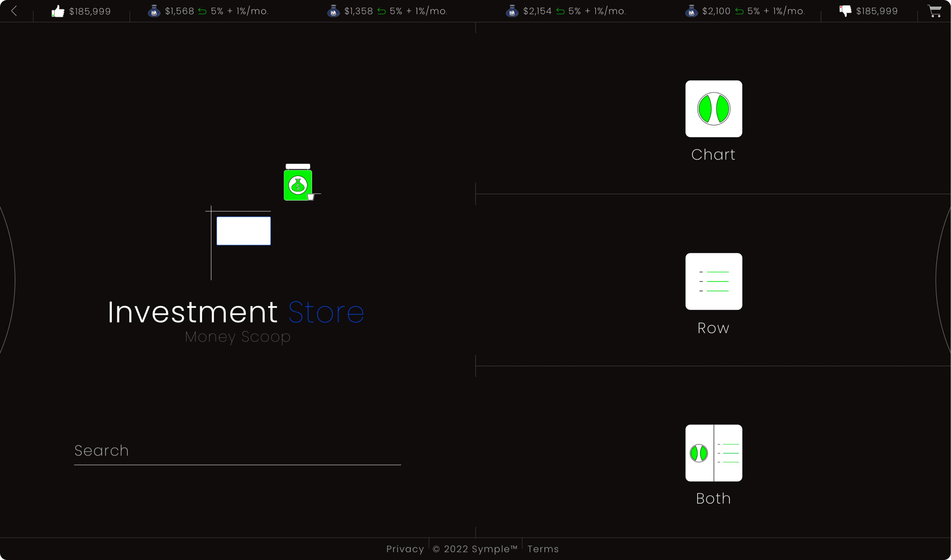
Task: Click the $2,100 investment ticker item
Action: click(x=716, y=11)
